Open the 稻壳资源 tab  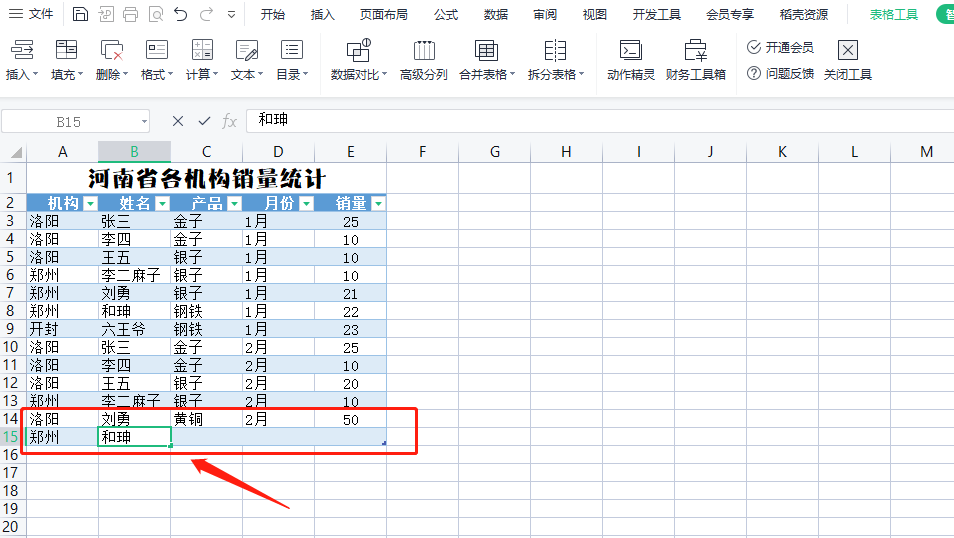tap(804, 15)
